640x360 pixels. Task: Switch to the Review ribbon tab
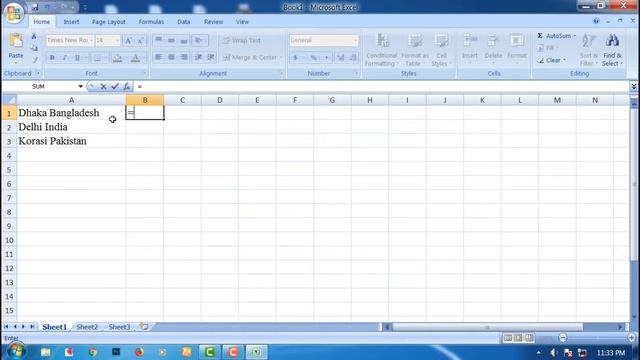(213, 22)
